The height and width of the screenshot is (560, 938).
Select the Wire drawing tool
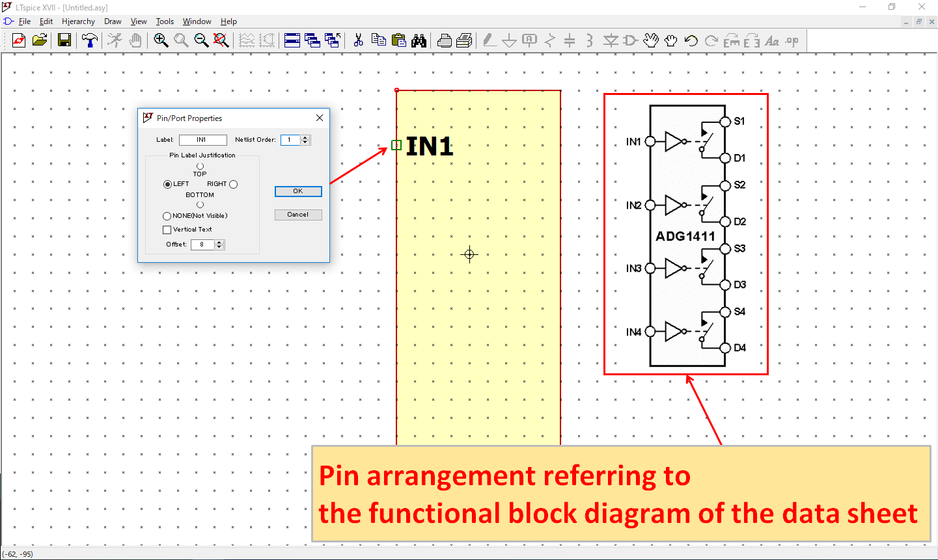click(490, 40)
